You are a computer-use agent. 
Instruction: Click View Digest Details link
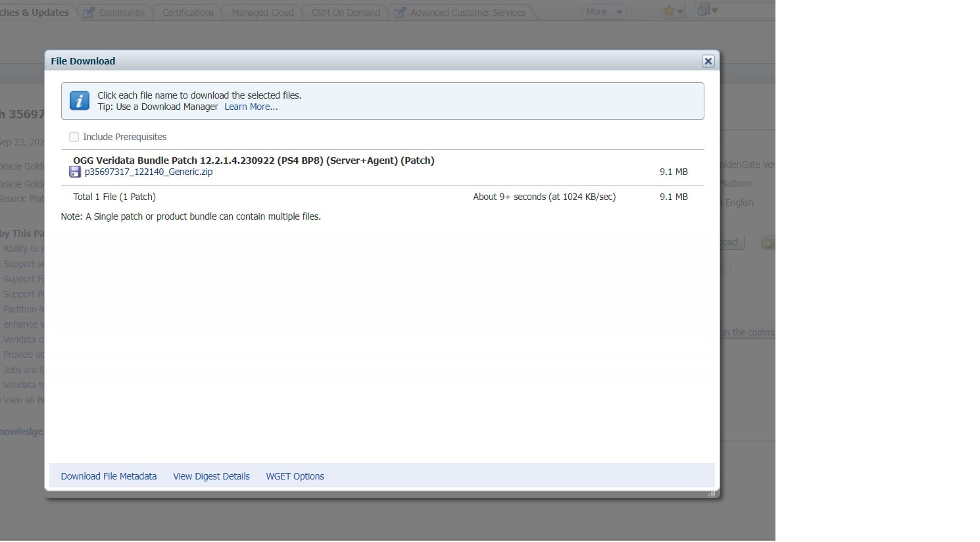click(x=211, y=476)
